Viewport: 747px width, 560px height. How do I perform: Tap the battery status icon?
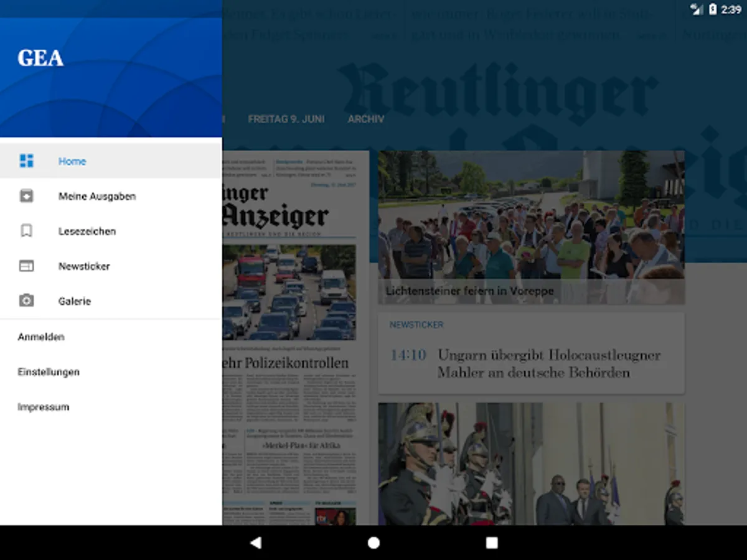point(713,9)
